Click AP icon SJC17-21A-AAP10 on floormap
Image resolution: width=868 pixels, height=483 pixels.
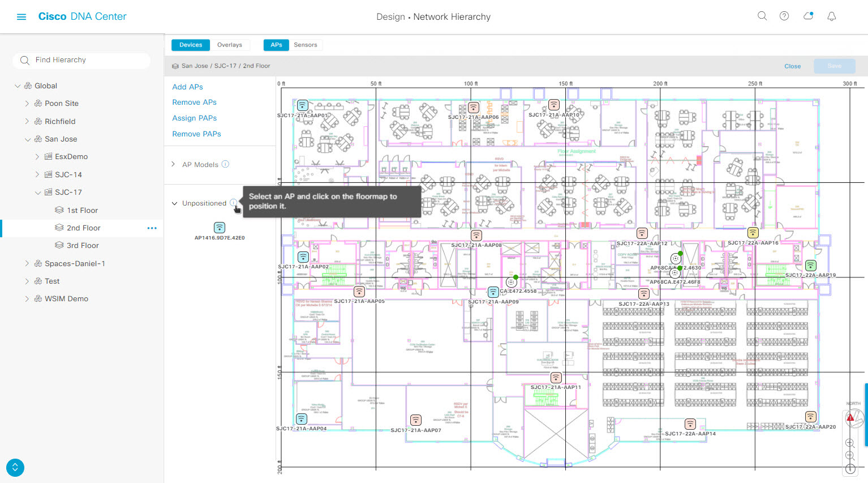554,105
